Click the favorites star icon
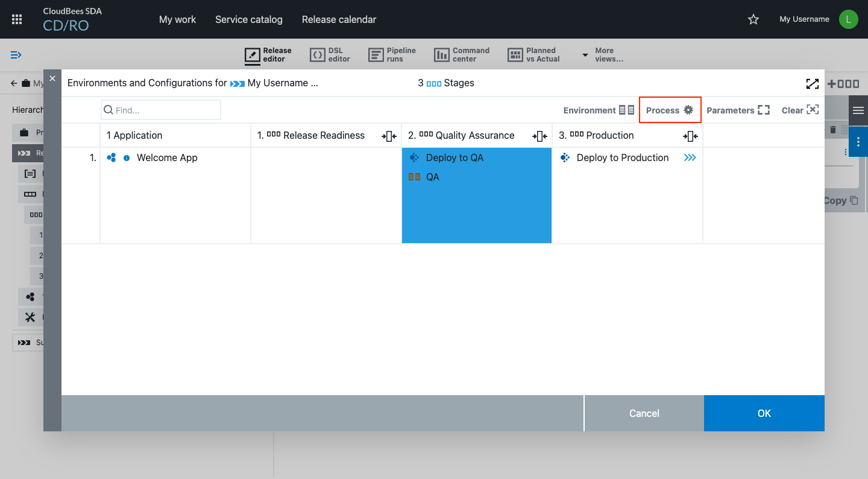This screenshot has width=868, height=479. (x=753, y=19)
